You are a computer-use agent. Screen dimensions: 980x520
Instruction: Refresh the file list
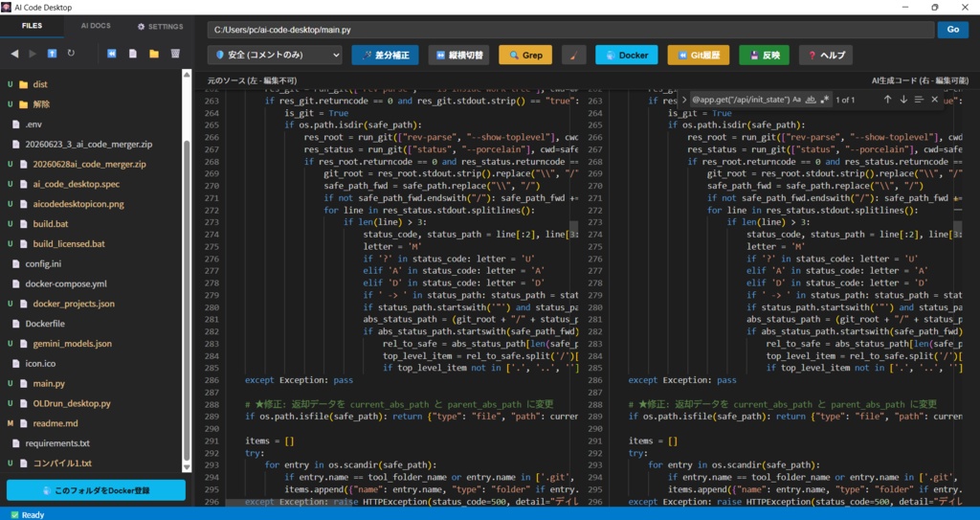click(71, 54)
